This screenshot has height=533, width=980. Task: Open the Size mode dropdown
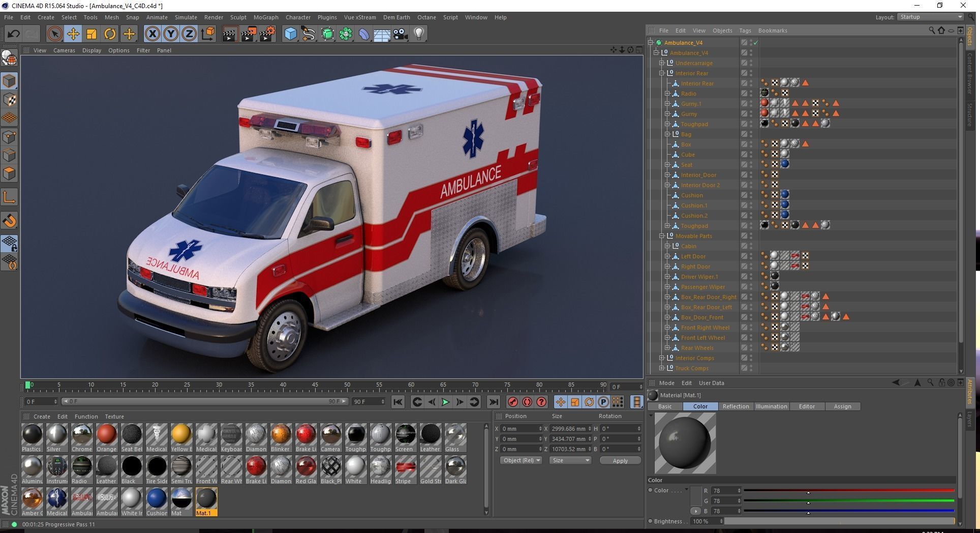pos(570,460)
